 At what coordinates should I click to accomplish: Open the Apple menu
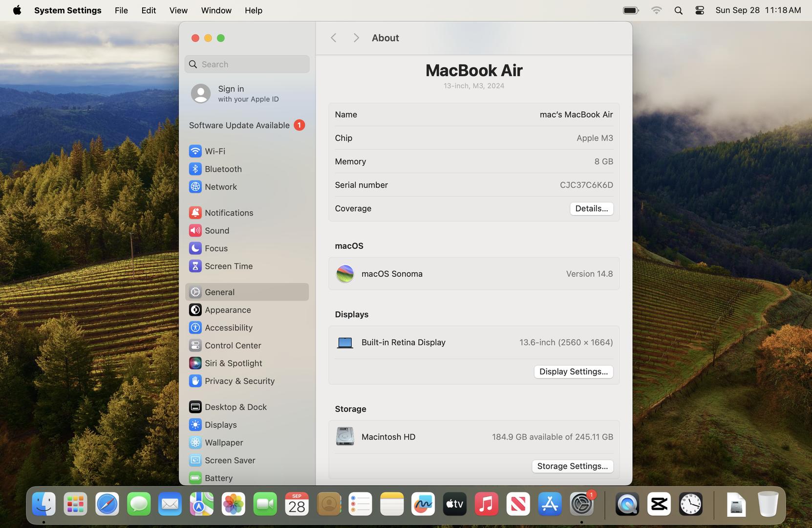coord(17,10)
